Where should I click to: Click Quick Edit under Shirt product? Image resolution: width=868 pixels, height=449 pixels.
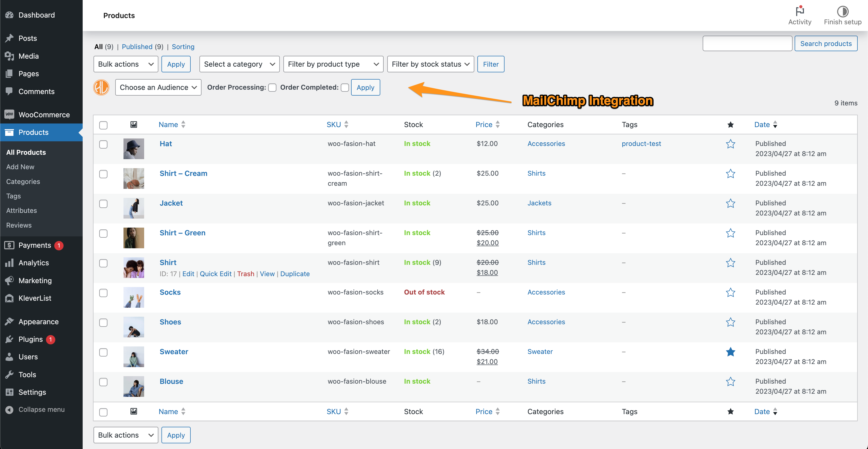(216, 274)
